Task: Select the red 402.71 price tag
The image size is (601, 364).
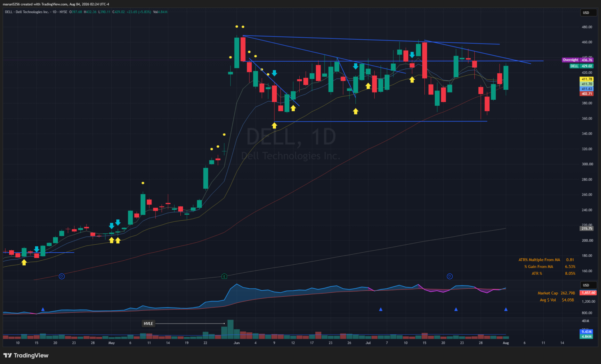Action: (587, 94)
